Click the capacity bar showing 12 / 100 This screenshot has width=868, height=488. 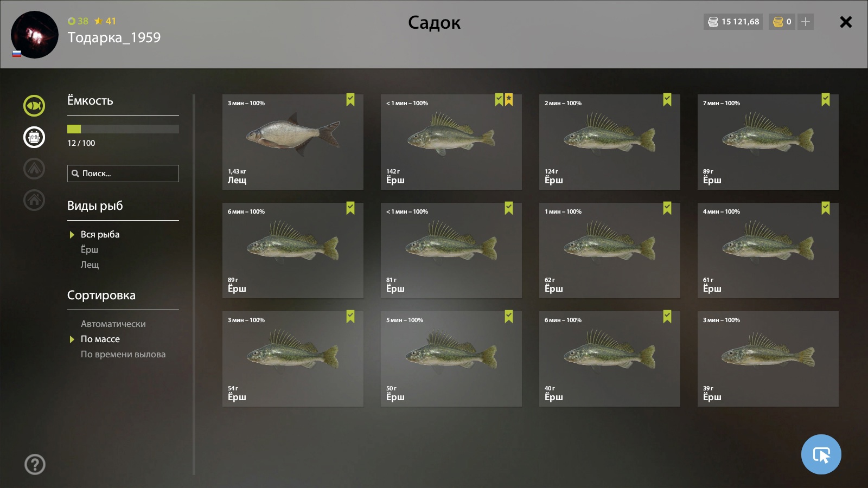123,129
